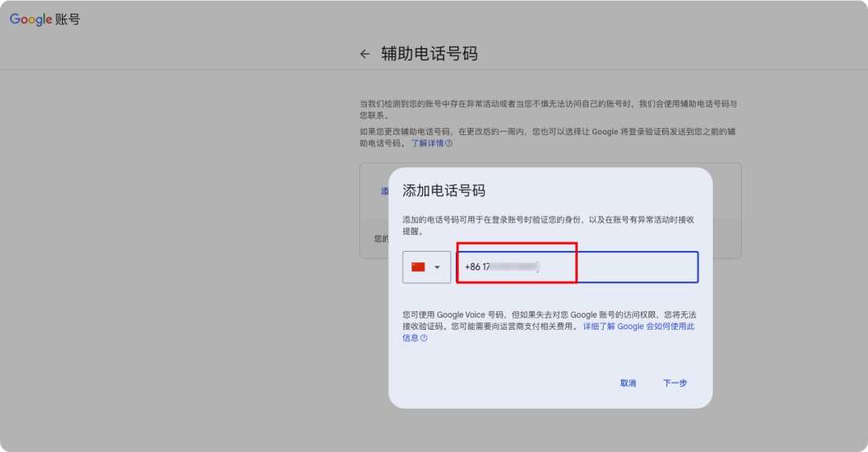
Task: Select the 辅助电话号码 page title text
Action: coord(429,54)
